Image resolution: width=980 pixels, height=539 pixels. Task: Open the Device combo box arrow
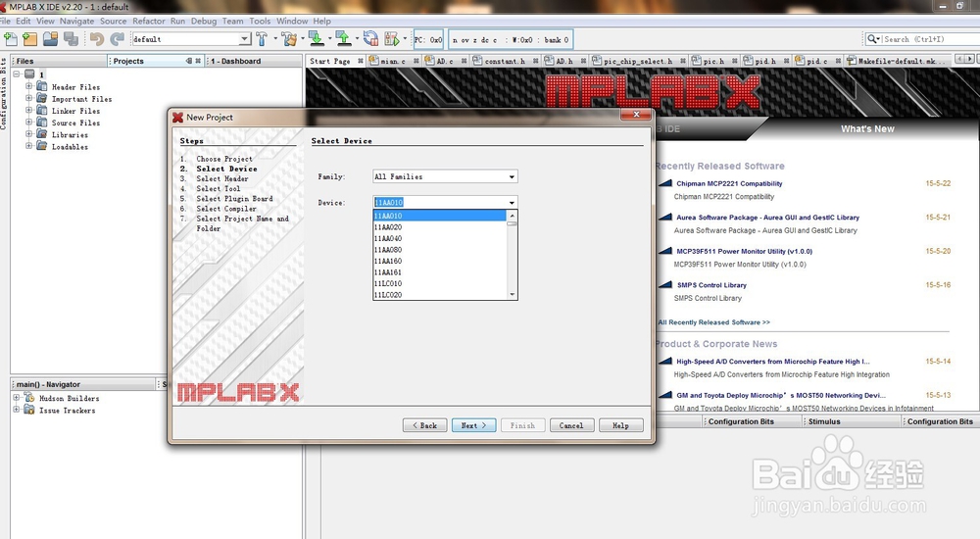click(512, 203)
